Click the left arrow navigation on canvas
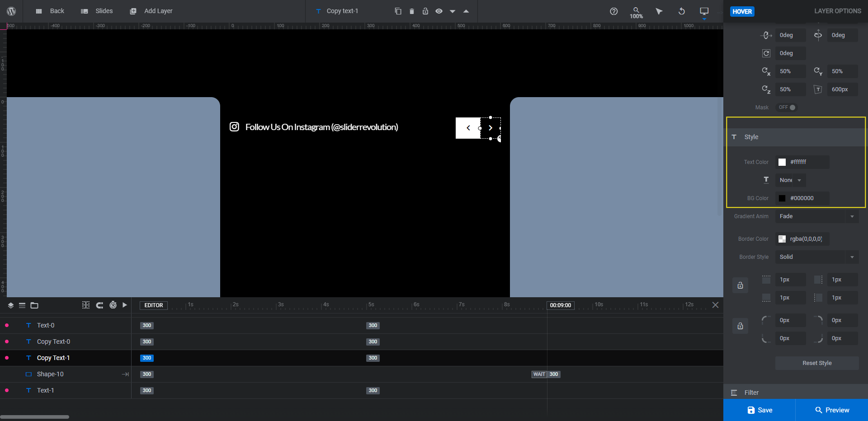The image size is (868, 421). [x=468, y=128]
